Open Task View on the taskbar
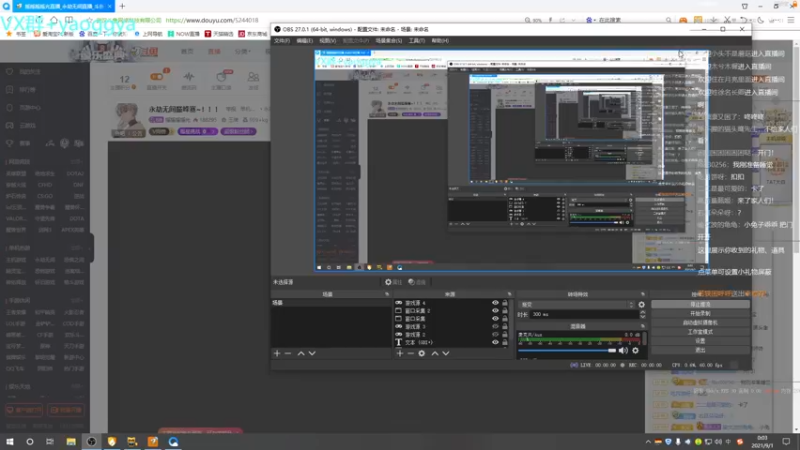 (49, 442)
